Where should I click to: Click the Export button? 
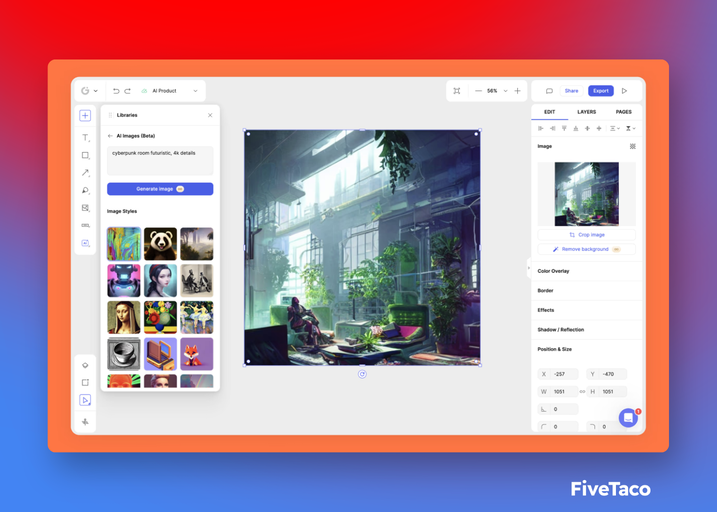(x=601, y=91)
